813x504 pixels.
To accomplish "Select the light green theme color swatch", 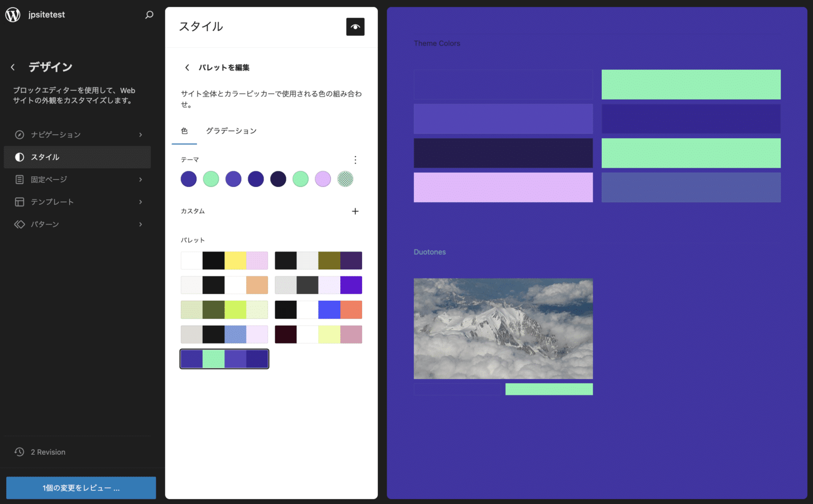I will pyautogui.click(x=211, y=179).
